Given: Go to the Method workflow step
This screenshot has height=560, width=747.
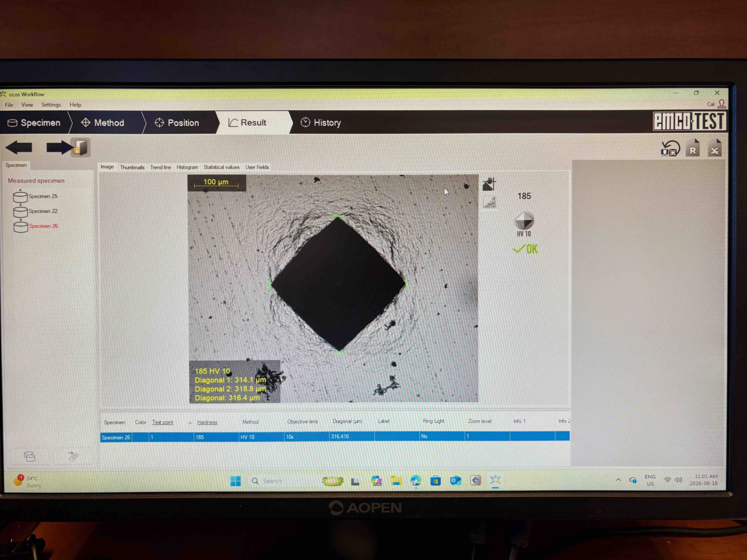Looking at the screenshot, I should coord(103,123).
